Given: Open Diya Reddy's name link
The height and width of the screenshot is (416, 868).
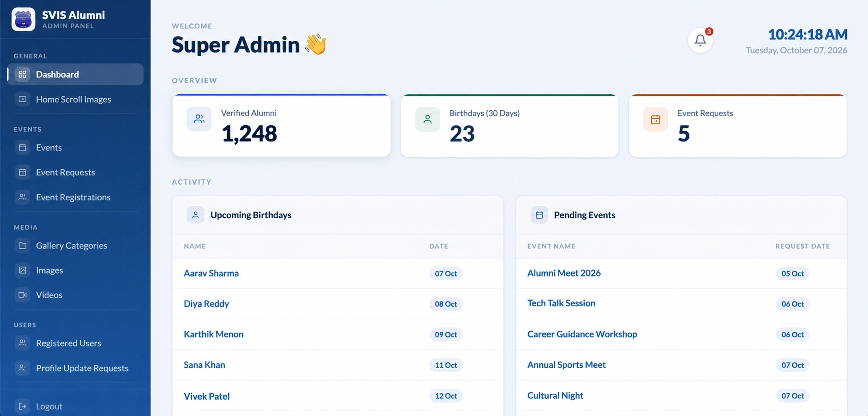Looking at the screenshot, I should (x=207, y=304).
